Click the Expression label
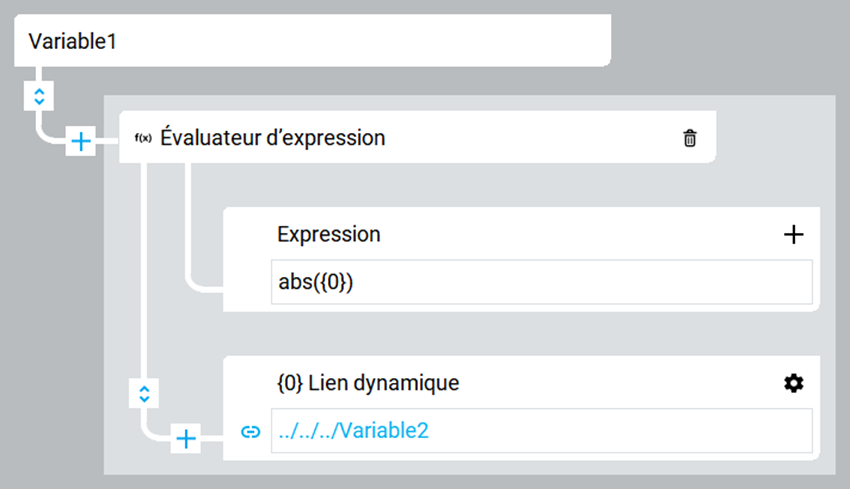850x489 pixels. 329,234
